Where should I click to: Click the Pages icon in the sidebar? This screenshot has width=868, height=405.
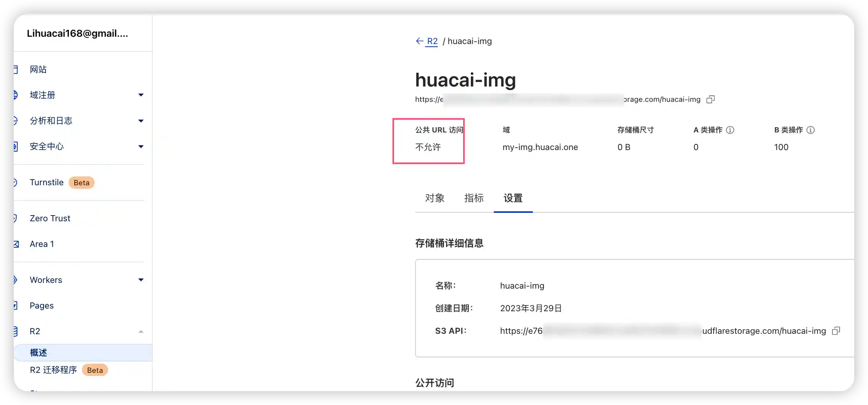[x=15, y=305]
